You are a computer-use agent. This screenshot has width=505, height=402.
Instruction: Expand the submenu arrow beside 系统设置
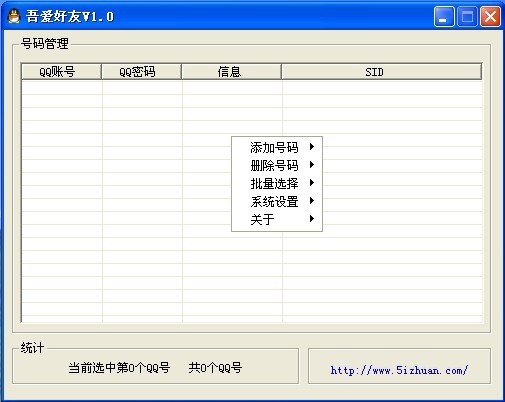tap(312, 201)
